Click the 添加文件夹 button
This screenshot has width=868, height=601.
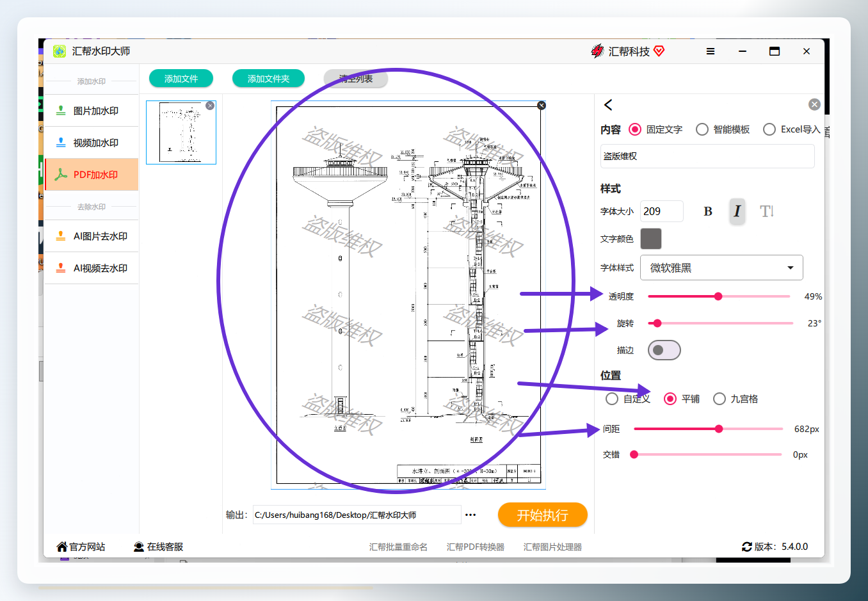[268, 79]
